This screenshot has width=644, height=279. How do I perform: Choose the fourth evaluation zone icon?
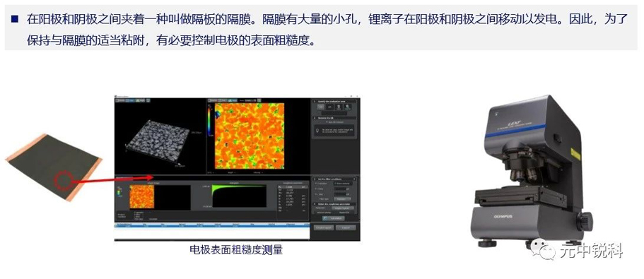coord(348,107)
